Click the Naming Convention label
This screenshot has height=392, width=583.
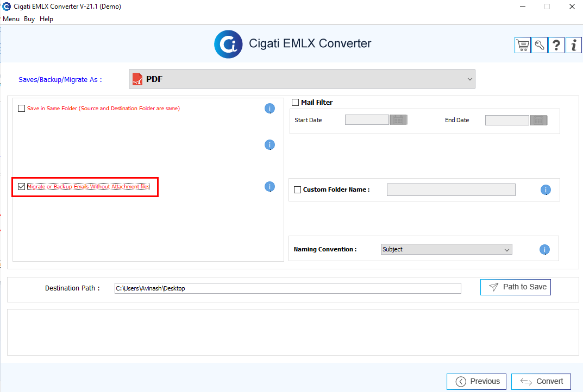click(x=325, y=249)
